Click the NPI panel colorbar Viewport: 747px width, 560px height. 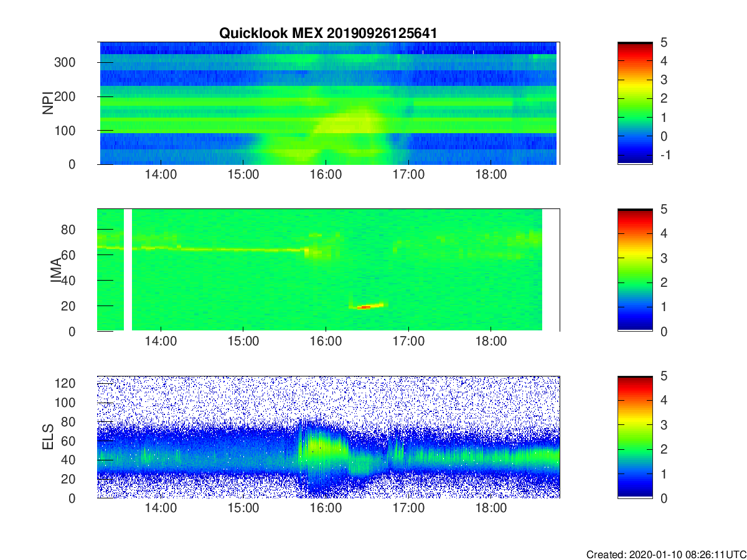(635, 103)
